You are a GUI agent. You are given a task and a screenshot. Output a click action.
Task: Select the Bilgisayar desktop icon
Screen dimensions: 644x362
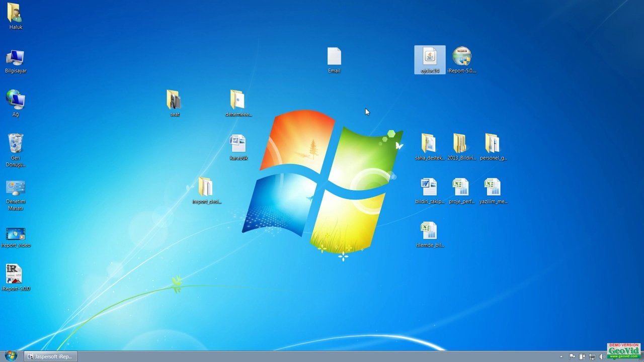point(15,57)
